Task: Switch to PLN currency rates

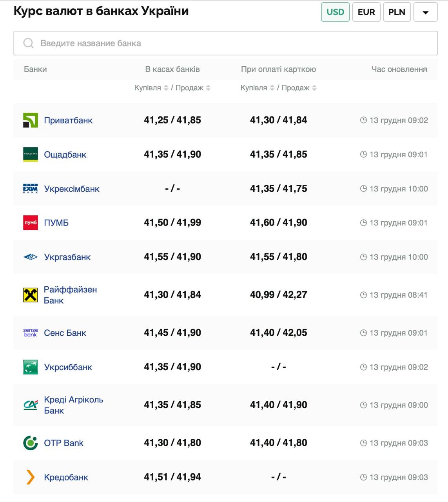Action: tap(397, 12)
